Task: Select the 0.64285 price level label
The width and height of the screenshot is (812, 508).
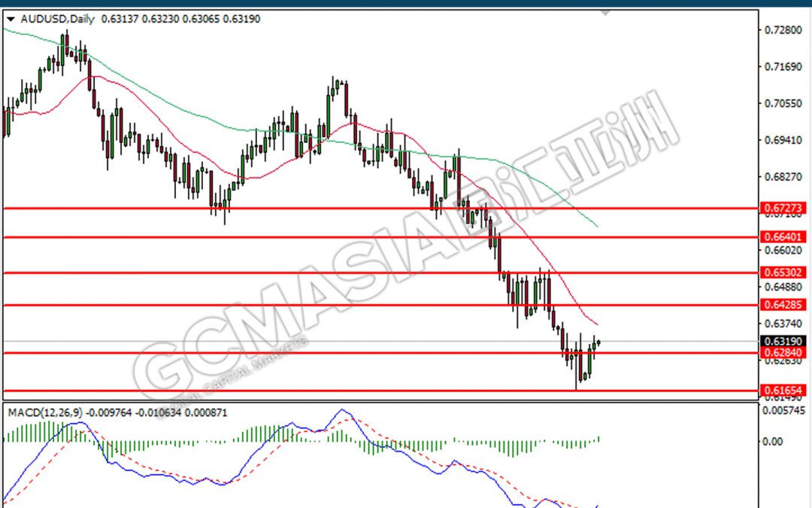Action: point(783,305)
